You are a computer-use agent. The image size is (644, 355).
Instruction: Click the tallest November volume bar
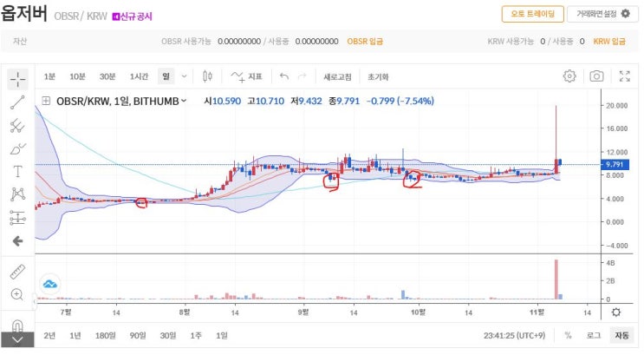tap(556, 279)
